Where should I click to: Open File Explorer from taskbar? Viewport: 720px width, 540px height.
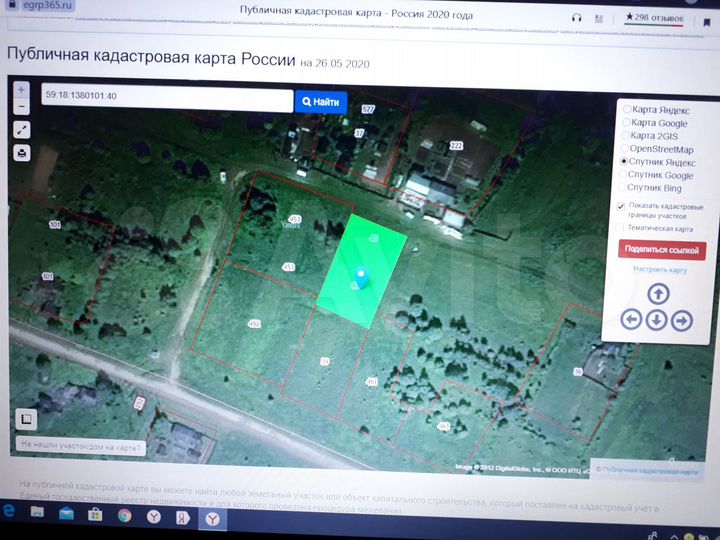(x=37, y=512)
